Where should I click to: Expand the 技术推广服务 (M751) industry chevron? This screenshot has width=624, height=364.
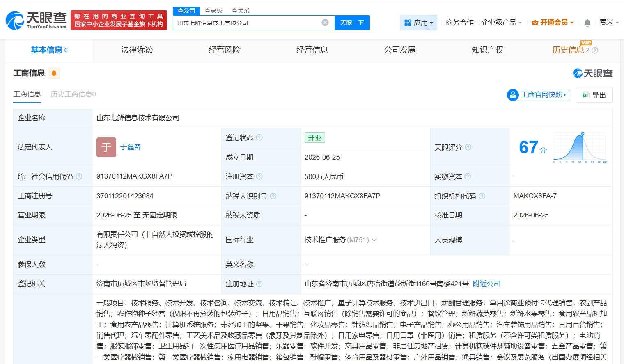point(374,240)
